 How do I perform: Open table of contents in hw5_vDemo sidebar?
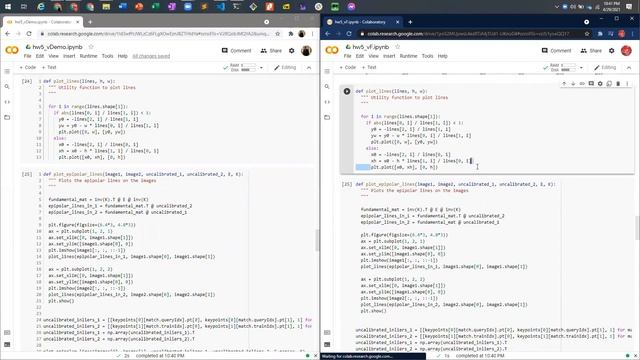click(x=7, y=71)
